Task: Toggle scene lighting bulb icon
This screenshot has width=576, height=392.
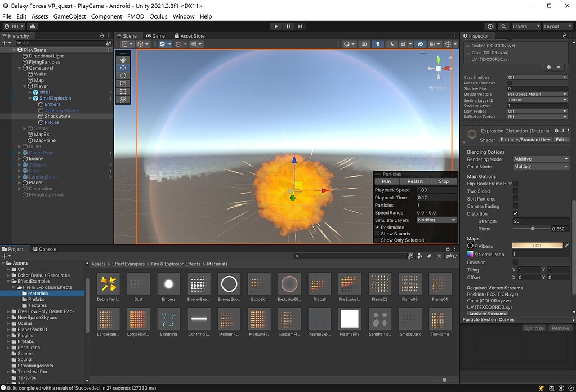Action: (378, 44)
